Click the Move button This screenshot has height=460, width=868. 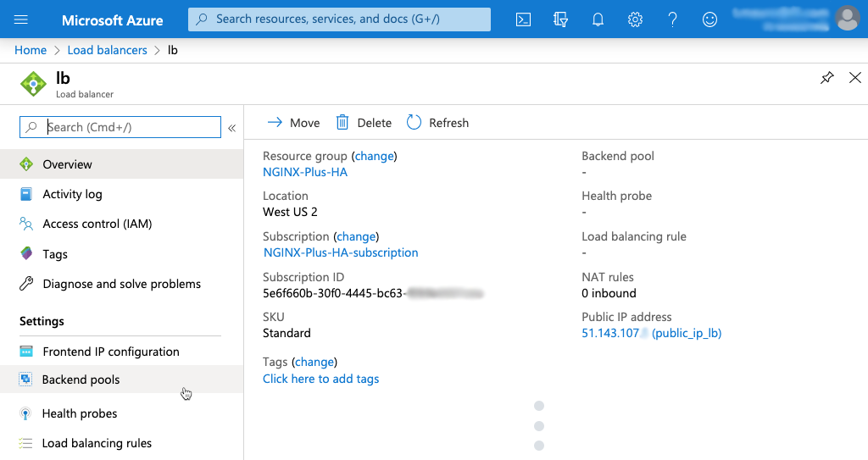[293, 123]
